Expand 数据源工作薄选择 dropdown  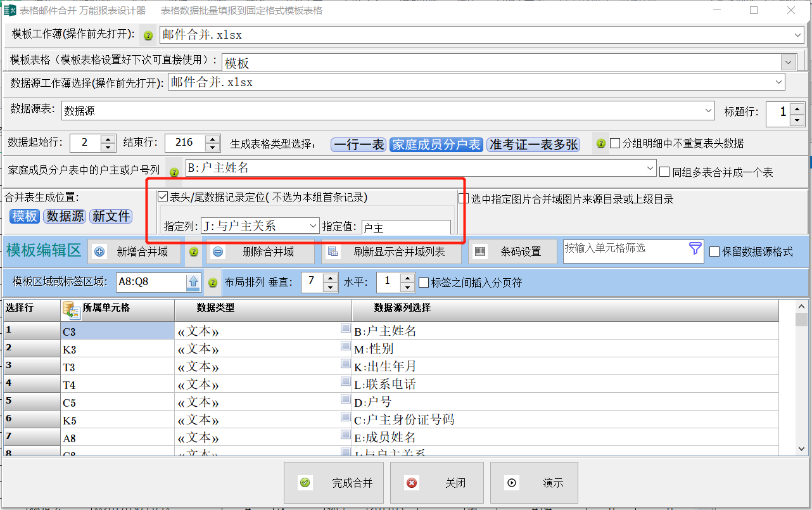click(778, 82)
